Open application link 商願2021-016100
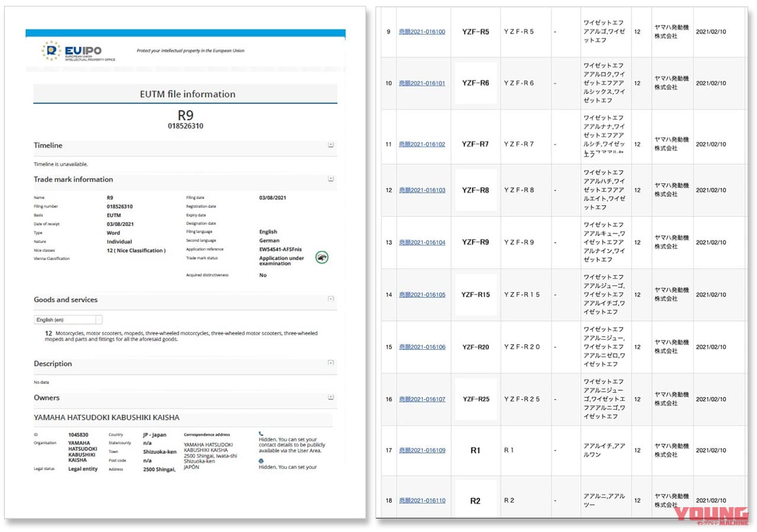The width and height of the screenshot is (757, 532). coord(422,32)
